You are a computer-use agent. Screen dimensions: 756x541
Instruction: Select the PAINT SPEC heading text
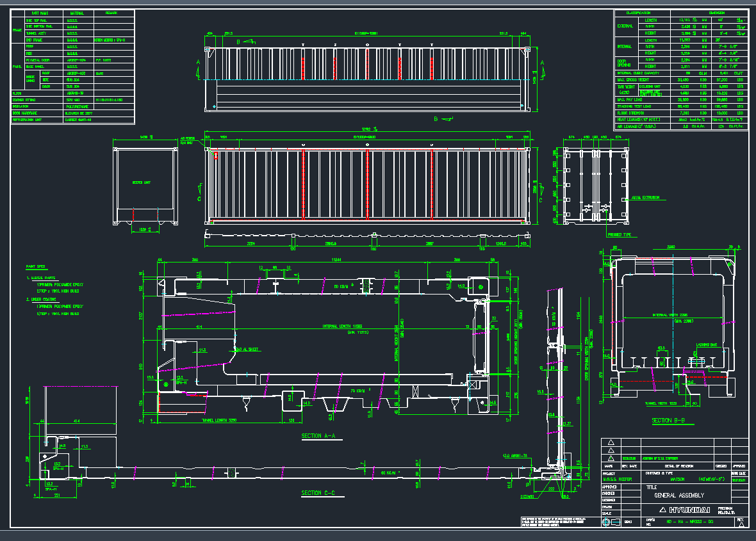pos(35,266)
